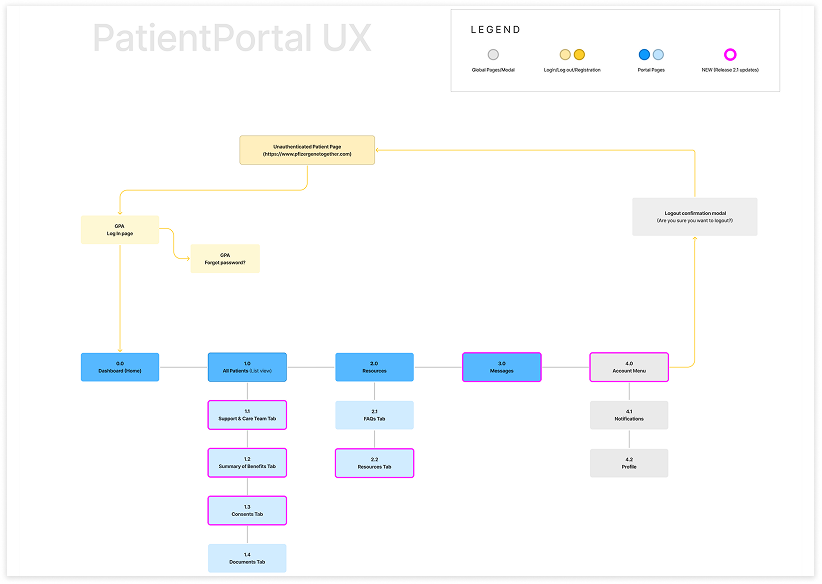Open the 4.0 Account Menu node

(x=629, y=367)
